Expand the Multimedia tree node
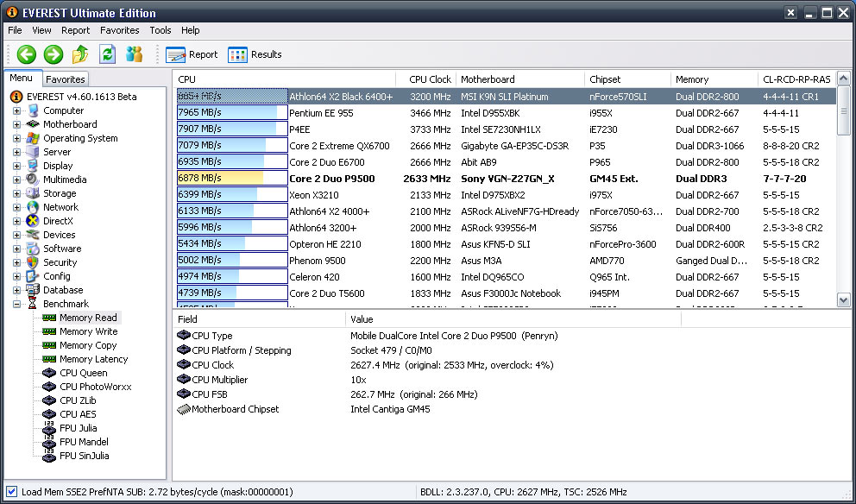856x504 pixels. (x=16, y=180)
